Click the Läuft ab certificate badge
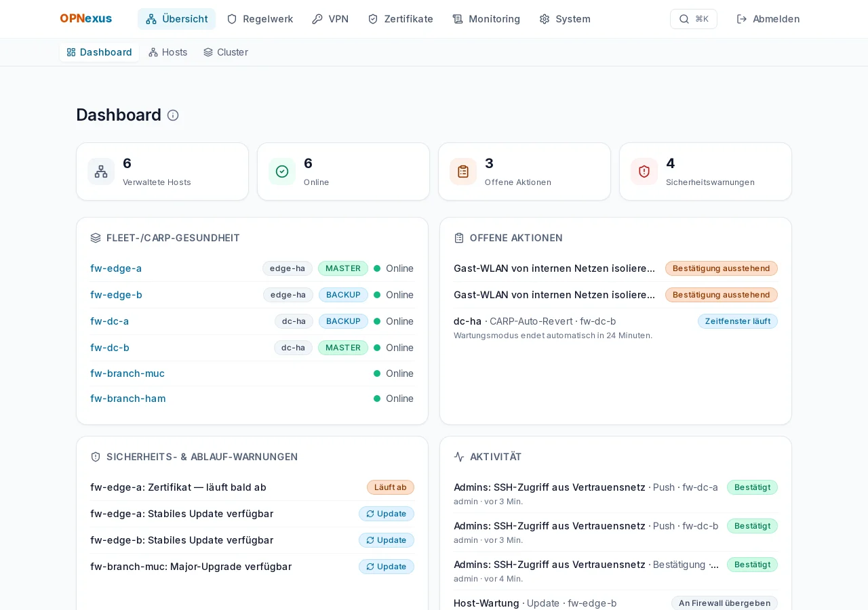868x610 pixels. [x=391, y=487]
